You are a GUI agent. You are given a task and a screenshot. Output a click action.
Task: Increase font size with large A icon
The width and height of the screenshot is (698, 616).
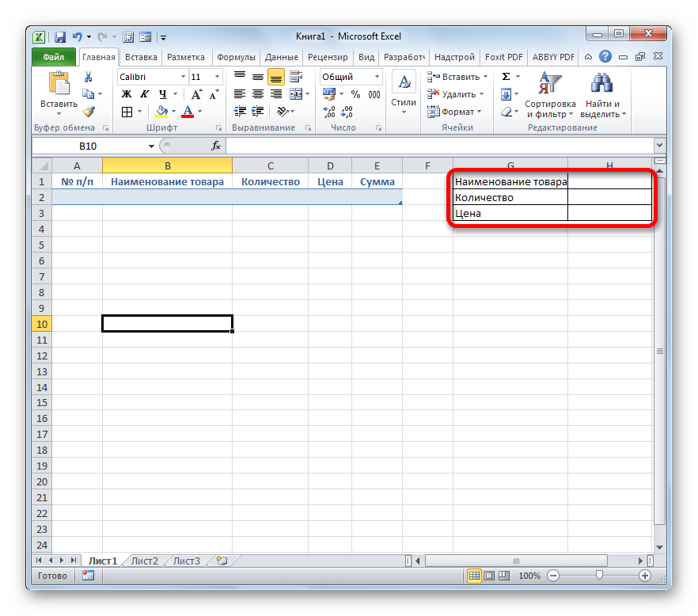(196, 94)
